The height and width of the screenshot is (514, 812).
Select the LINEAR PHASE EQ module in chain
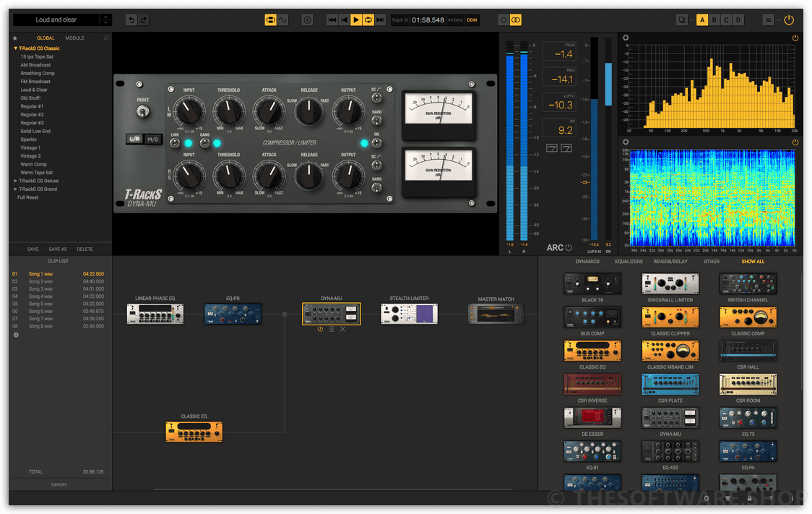(155, 314)
